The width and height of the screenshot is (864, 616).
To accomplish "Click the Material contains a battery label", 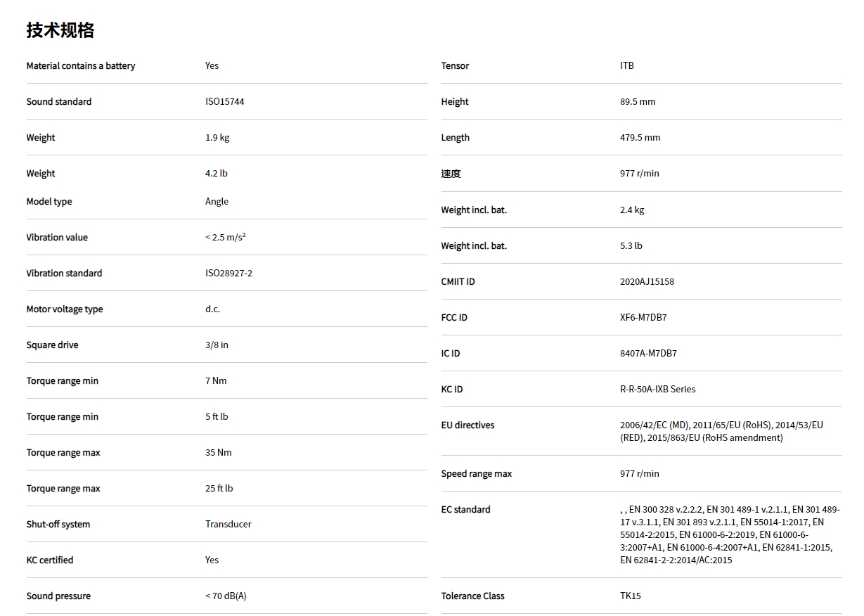I will 80,66.
